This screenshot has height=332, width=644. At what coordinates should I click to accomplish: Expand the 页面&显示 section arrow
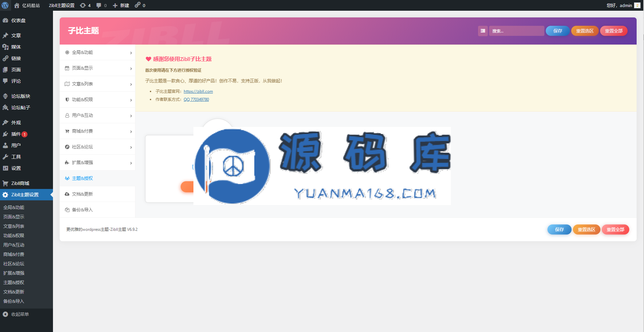(131, 69)
